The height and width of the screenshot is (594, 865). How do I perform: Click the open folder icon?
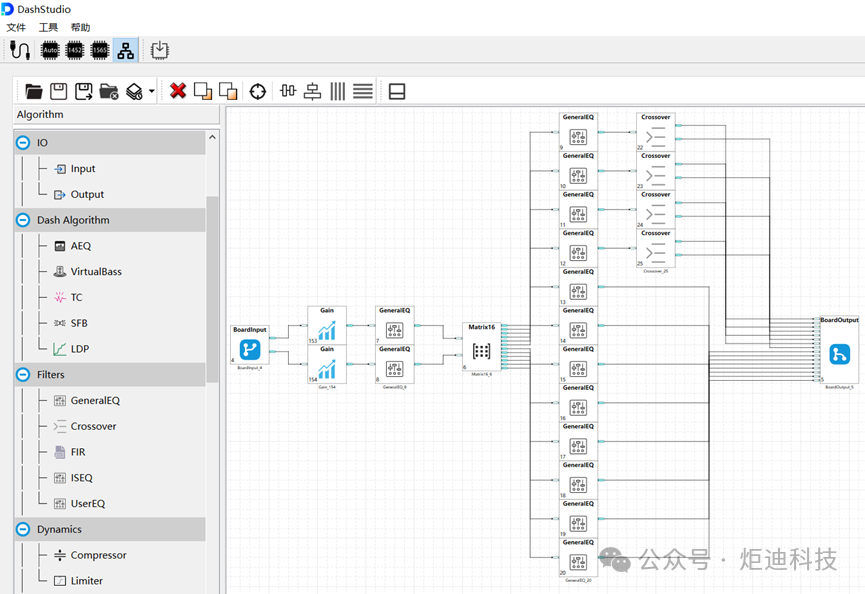coord(34,91)
